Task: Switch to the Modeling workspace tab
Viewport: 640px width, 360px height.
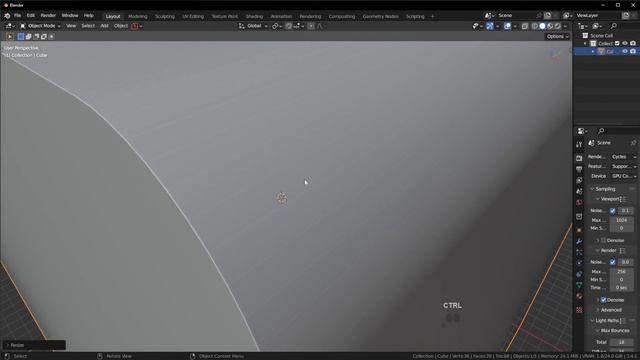Action: coord(138,16)
